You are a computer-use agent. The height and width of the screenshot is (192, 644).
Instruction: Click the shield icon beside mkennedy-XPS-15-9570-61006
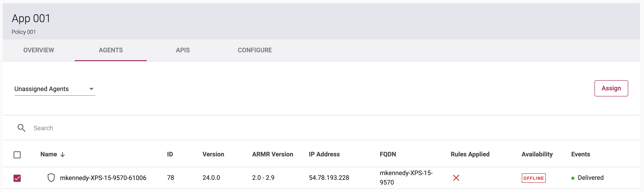pyautogui.click(x=51, y=178)
